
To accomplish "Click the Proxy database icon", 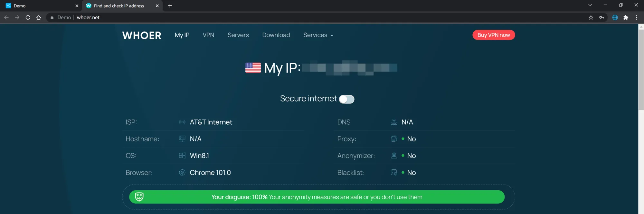I will tap(393, 138).
